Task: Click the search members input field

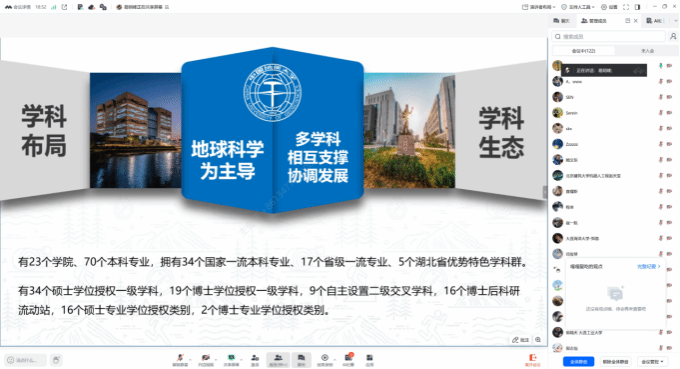Action: [608, 36]
